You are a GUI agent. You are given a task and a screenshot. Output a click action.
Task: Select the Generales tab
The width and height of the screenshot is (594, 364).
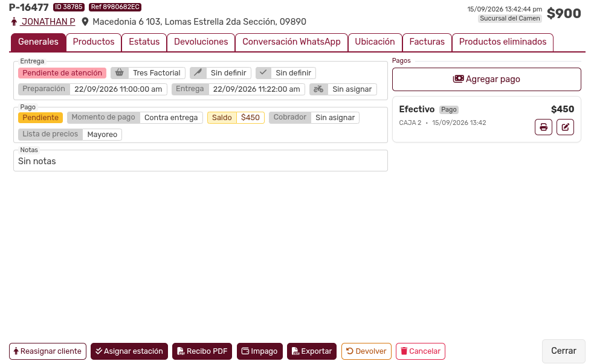pyautogui.click(x=38, y=42)
